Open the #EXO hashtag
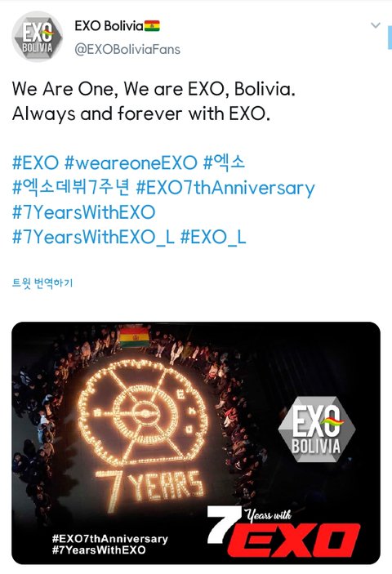The height and width of the screenshot is (574, 392). pos(35,163)
